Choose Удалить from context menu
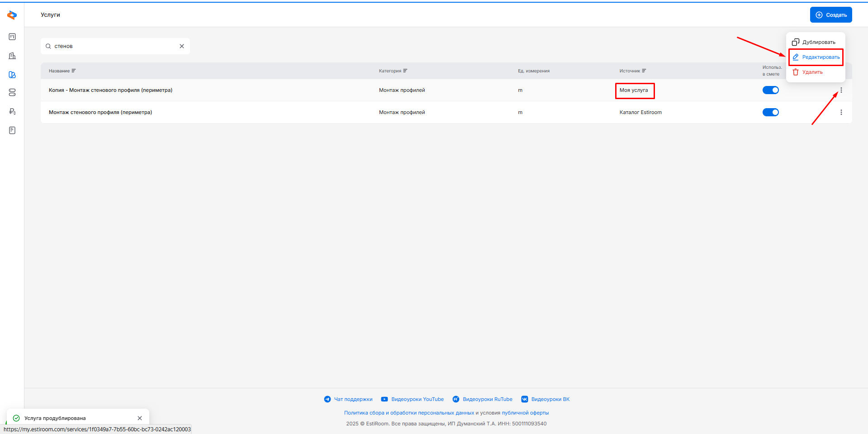This screenshot has width=868, height=434. click(808, 72)
